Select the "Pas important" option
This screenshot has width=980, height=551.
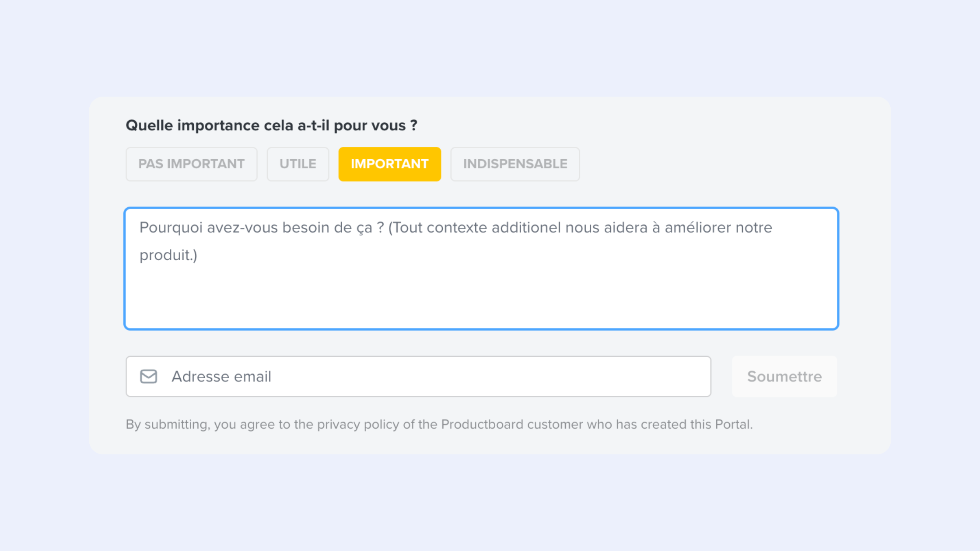[191, 164]
